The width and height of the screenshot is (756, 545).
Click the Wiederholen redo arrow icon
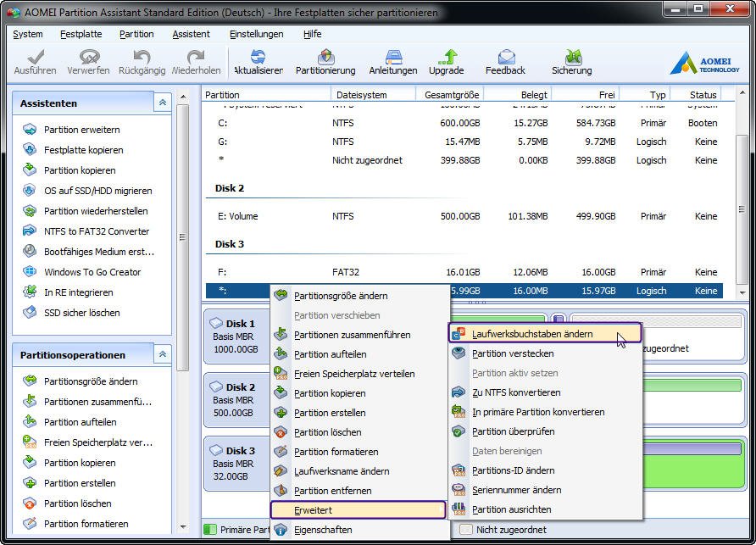(196, 57)
